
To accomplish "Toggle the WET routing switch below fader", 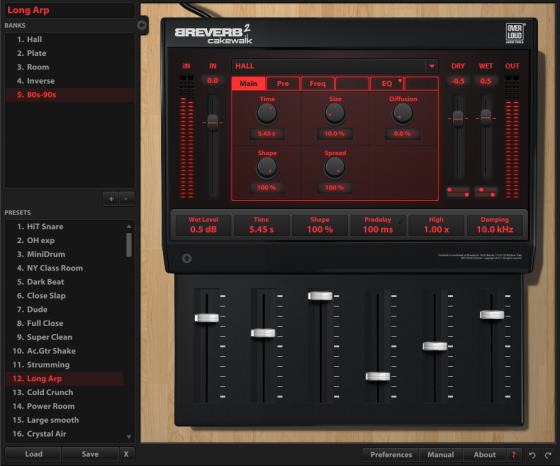I will coord(486,192).
